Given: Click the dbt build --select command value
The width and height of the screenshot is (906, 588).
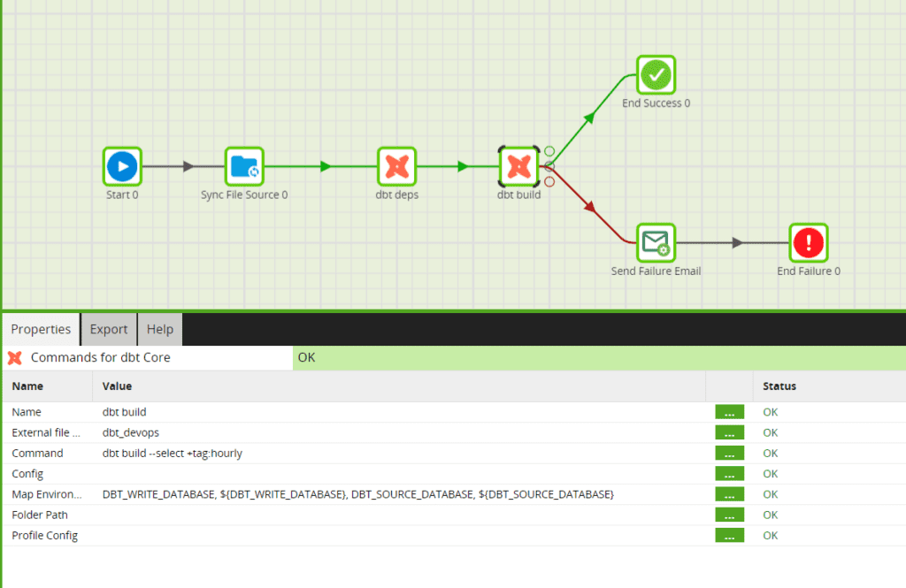Looking at the screenshot, I should point(173,454).
